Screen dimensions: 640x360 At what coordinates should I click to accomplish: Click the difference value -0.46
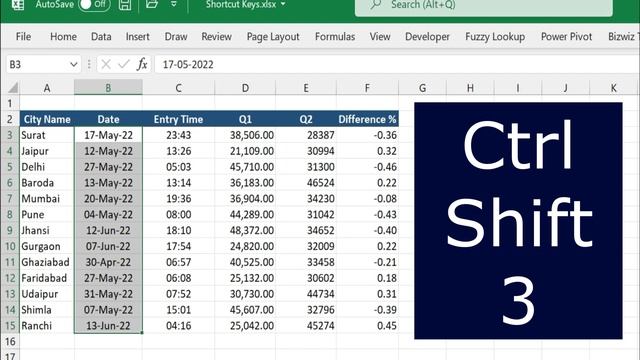[367, 167]
